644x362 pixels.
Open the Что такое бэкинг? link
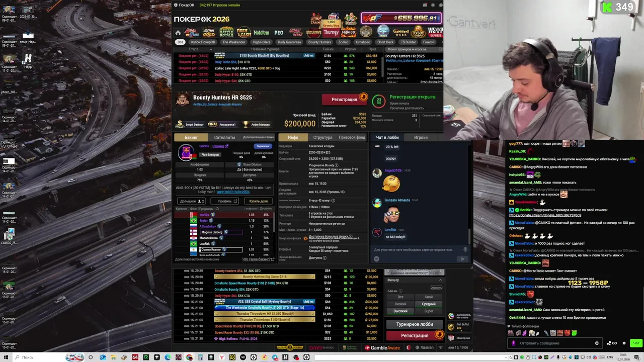[x=258, y=259]
